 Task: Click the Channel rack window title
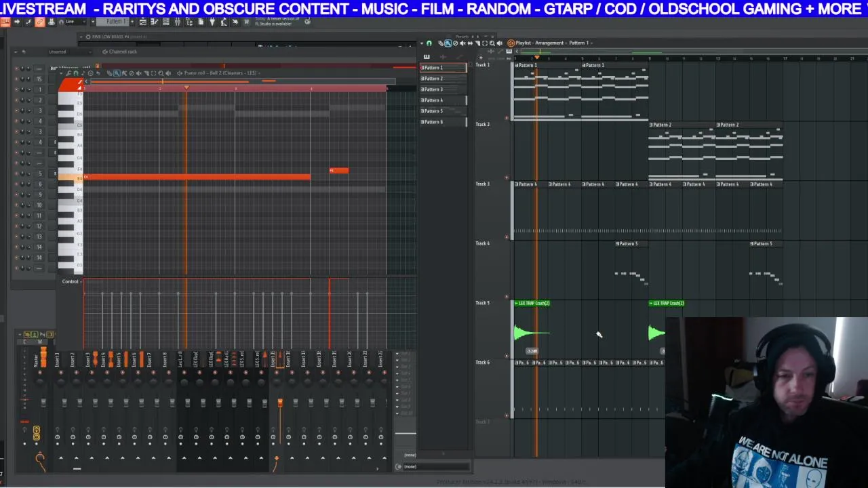[123, 52]
